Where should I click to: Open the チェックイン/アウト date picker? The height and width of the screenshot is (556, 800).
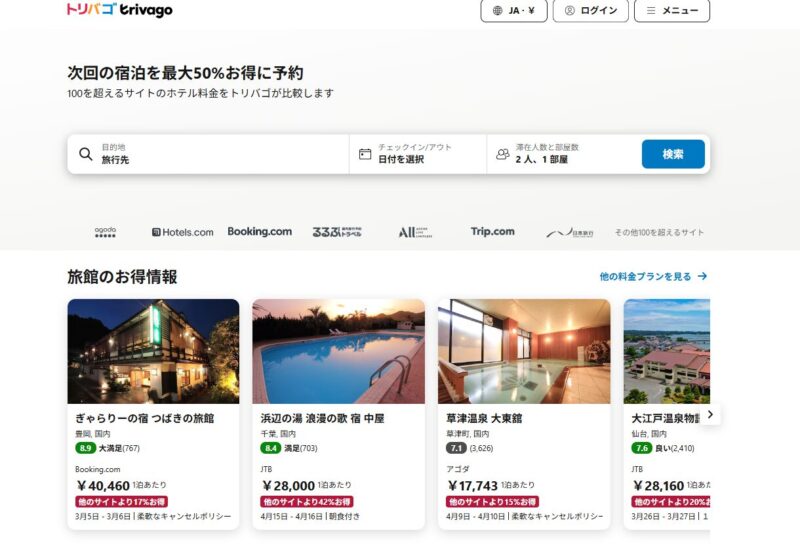coord(418,154)
